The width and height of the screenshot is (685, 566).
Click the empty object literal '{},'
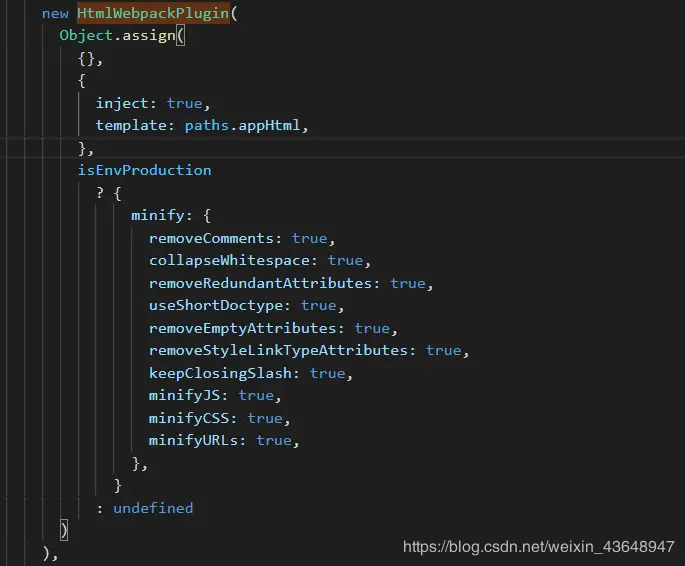(x=90, y=59)
